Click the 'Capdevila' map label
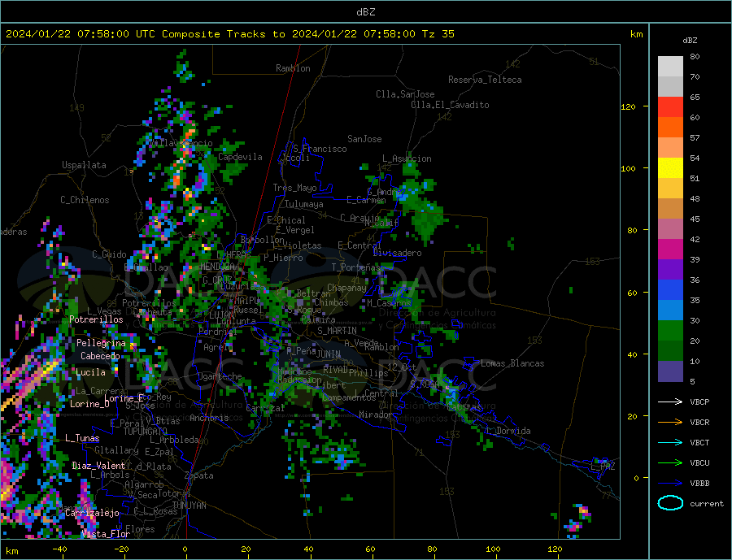Screen dimensions: 732x560 240,157
